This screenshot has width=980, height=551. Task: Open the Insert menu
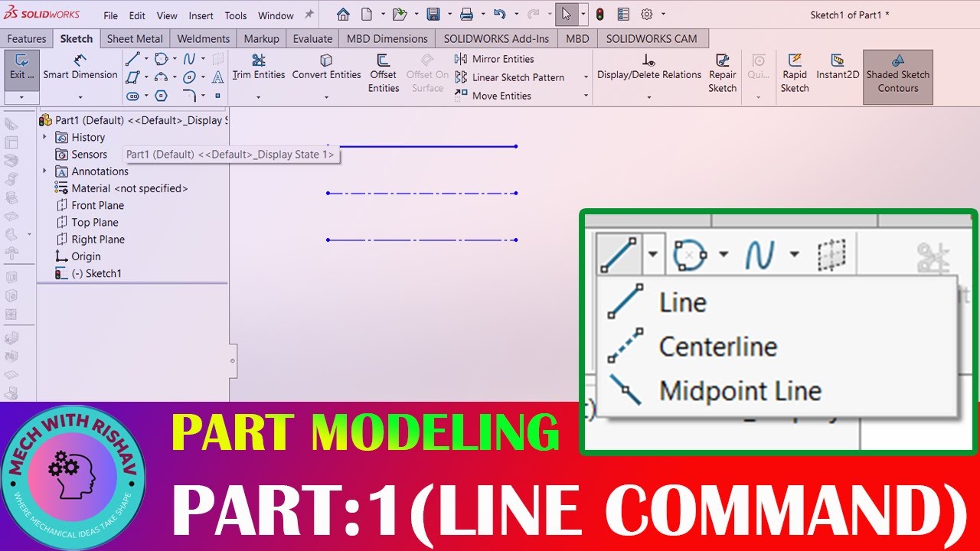[x=201, y=15]
